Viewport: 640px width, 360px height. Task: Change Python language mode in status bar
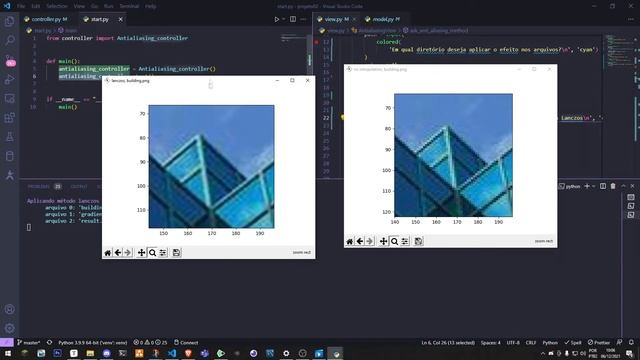pyautogui.click(x=550, y=342)
